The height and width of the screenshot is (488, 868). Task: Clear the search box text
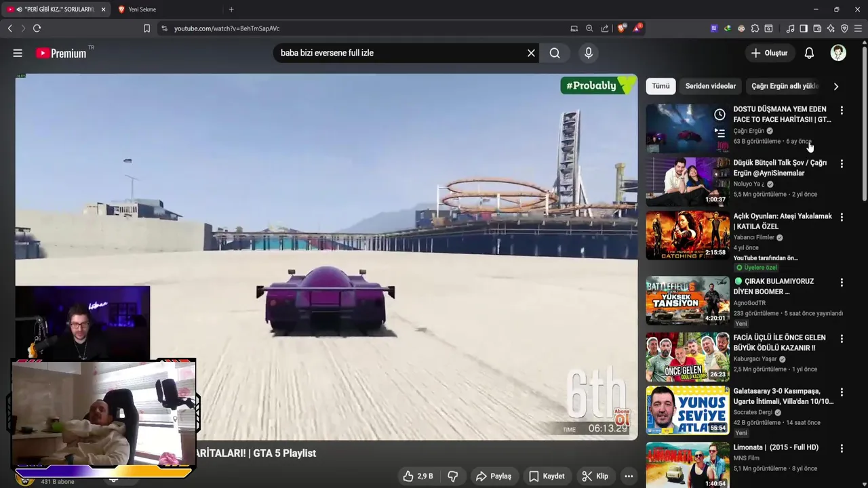click(x=531, y=53)
